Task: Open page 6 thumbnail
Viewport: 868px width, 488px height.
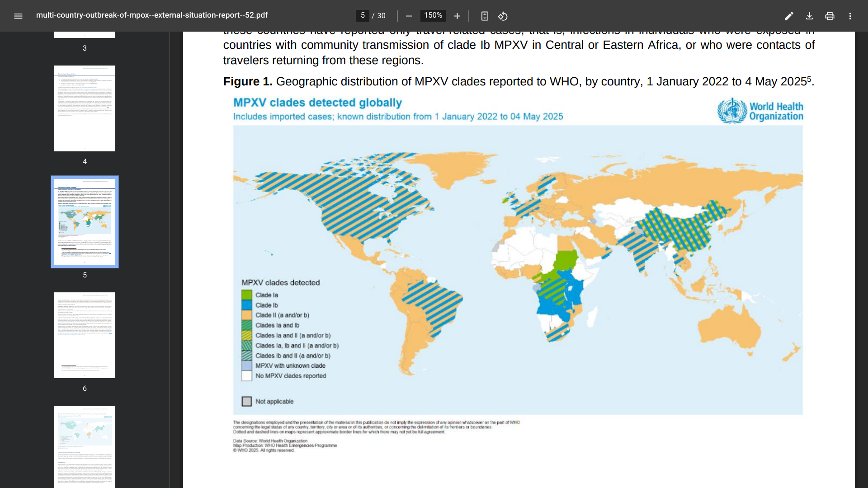Action: click(x=85, y=335)
